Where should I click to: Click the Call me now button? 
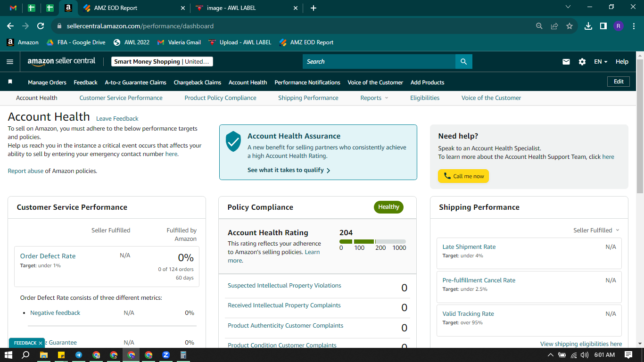[463, 176]
